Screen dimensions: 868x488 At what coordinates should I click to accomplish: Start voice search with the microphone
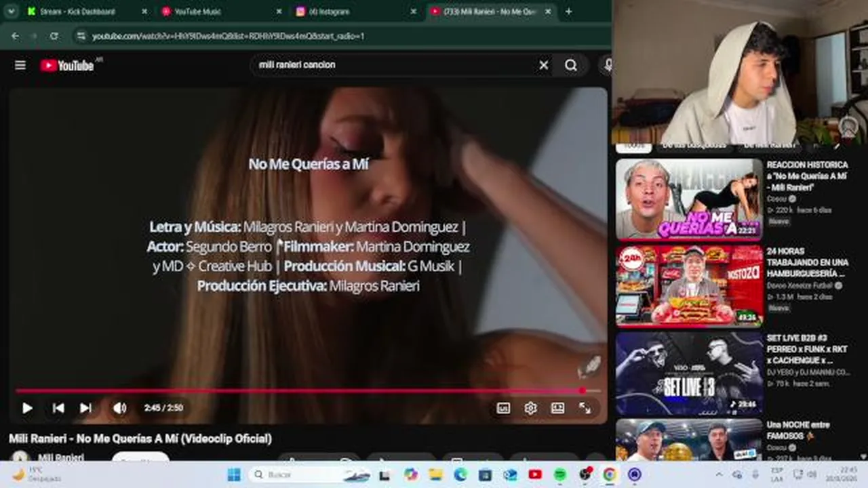[608, 65]
